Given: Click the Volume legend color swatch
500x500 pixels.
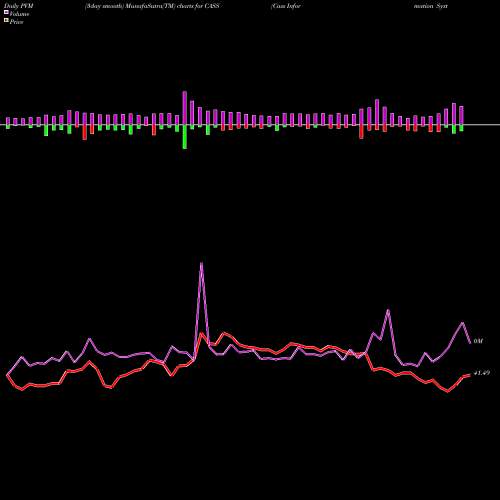Looking at the screenshot, I should 6,12.
